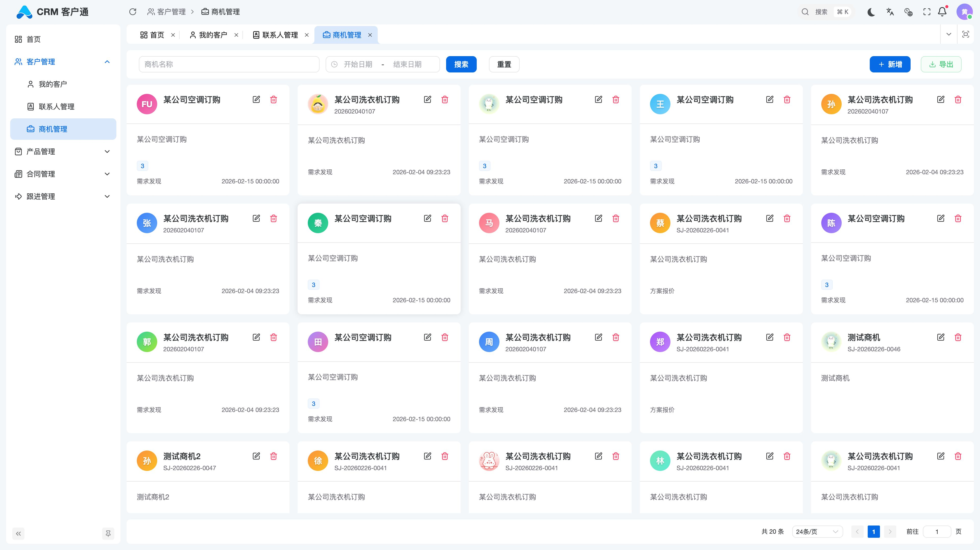The image size is (980, 550).
Task: Toggle dark mode with the moon icon
Action: tap(871, 12)
